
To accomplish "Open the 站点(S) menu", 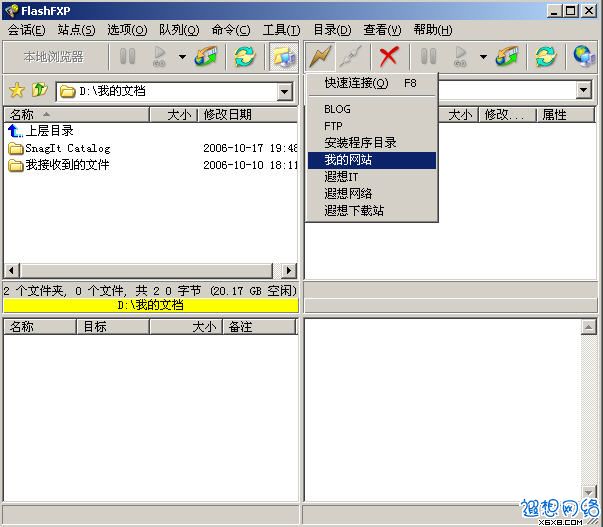I will pos(76,30).
